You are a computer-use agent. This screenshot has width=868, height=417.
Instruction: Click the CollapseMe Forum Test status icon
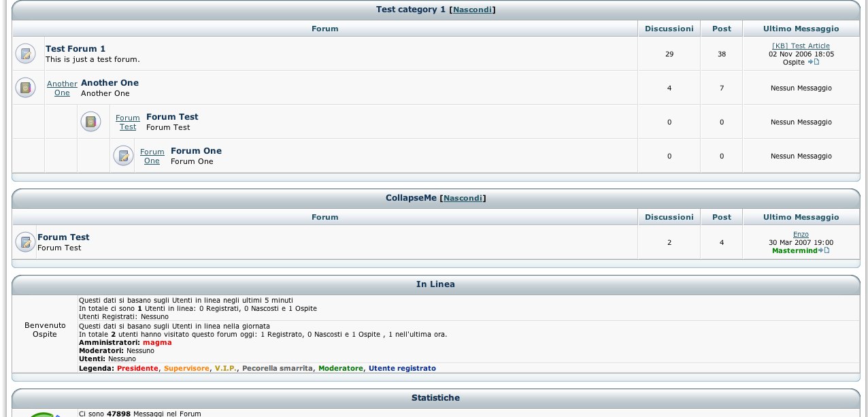coord(25,242)
